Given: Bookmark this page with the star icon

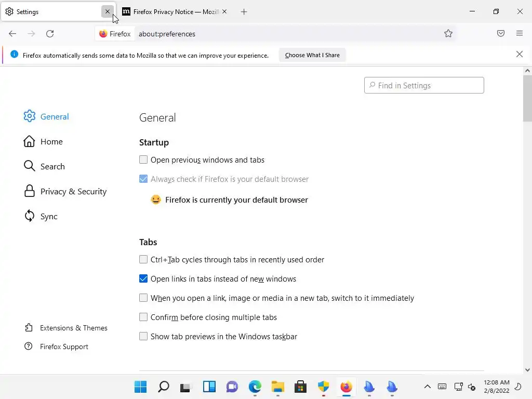Looking at the screenshot, I should [448, 33].
